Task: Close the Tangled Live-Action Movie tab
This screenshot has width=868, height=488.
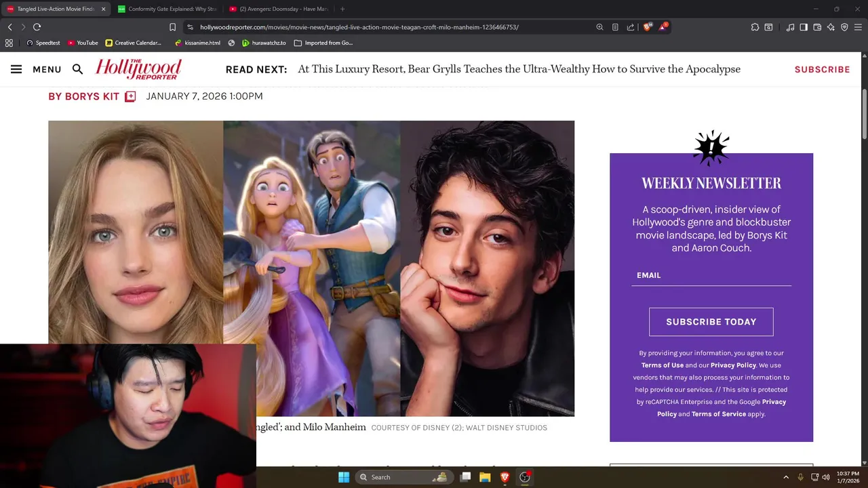Action: tap(103, 9)
